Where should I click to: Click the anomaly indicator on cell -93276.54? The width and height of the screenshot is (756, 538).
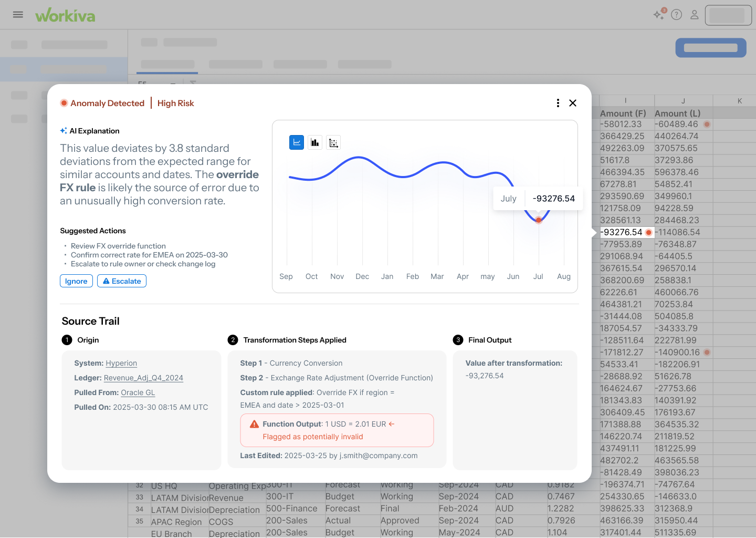[x=649, y=232]
